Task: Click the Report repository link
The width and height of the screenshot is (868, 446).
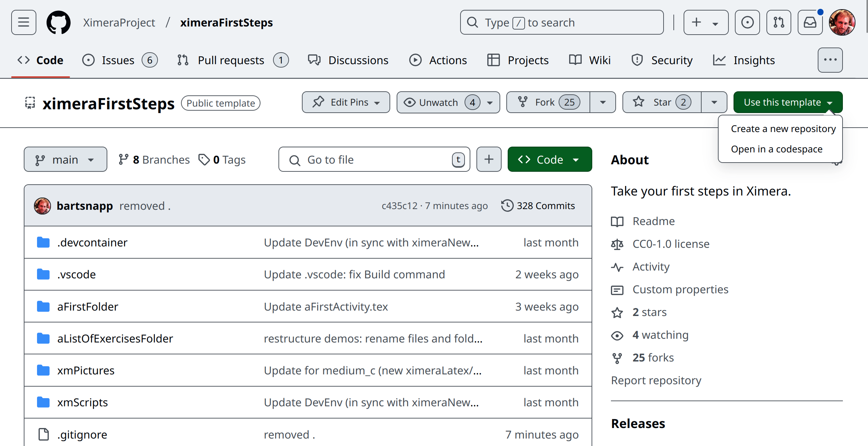Action: 656,380
